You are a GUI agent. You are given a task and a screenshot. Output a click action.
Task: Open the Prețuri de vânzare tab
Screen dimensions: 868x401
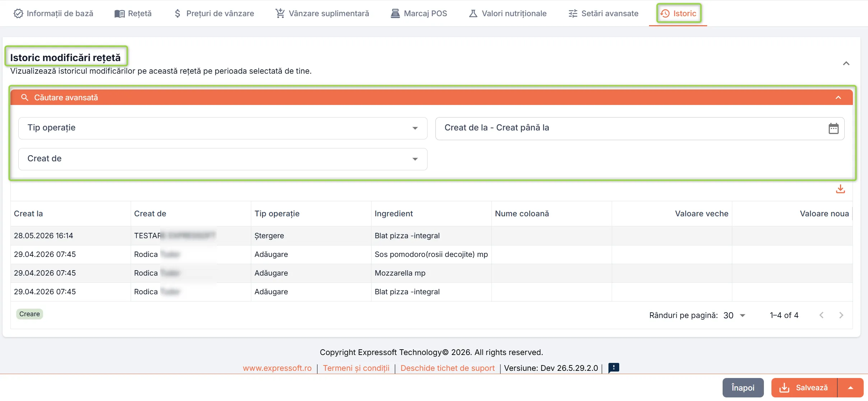214,13
